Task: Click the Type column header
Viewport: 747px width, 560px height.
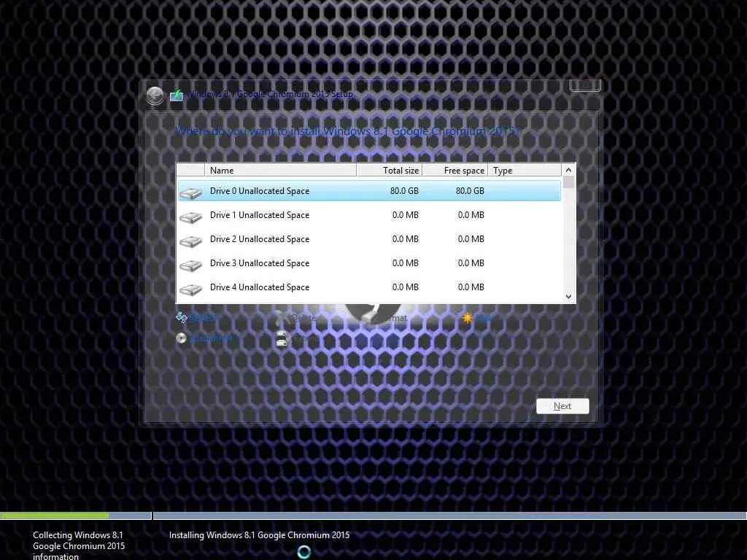Action: 525,170
